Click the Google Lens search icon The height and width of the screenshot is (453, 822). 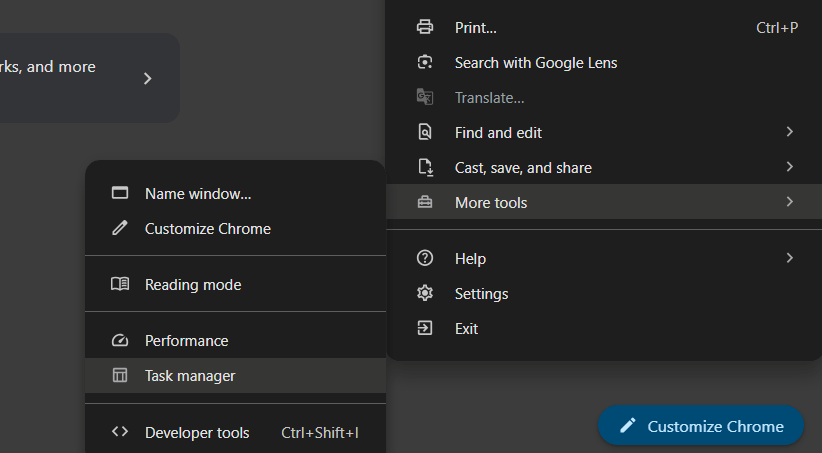[425, 62]
